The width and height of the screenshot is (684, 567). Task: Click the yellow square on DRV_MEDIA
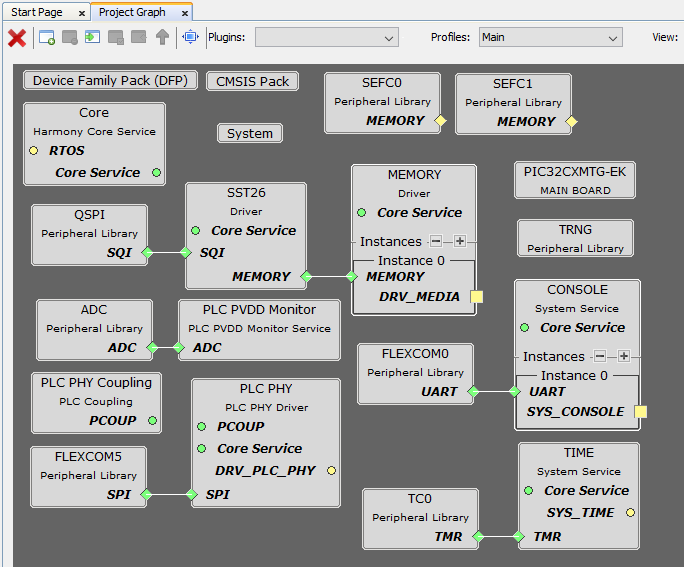[477, 297]
